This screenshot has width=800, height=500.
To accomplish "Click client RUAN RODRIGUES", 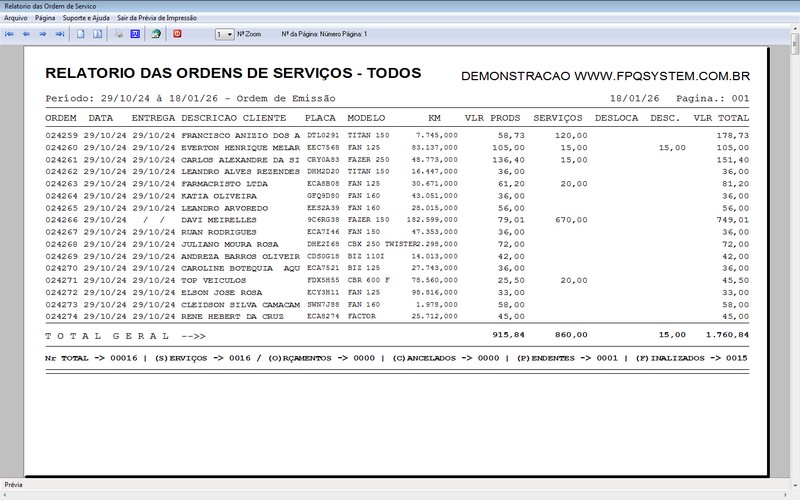I will [x=219, y=233].
